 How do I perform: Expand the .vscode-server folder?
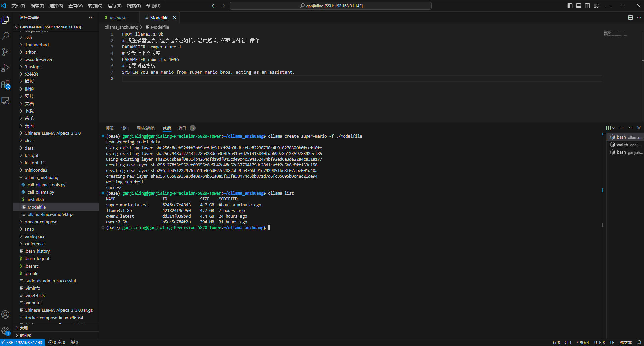click(56, 59)
